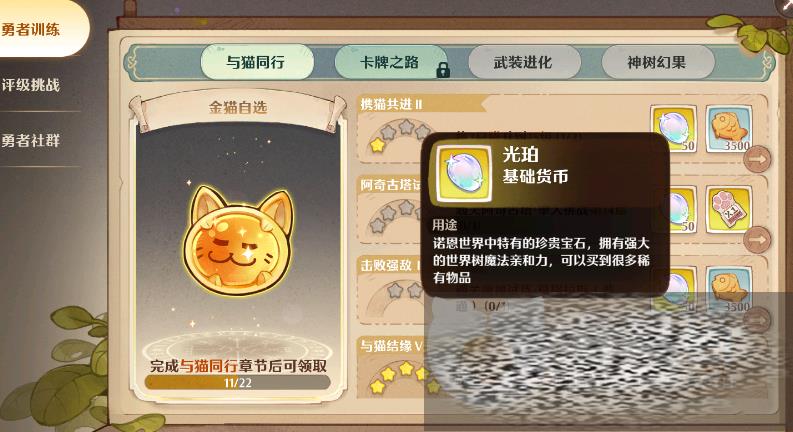Open 评级挑战 from the sidebar
Image resolution: width=793 pixels, height=432 pixels.
tap(31, 84)
